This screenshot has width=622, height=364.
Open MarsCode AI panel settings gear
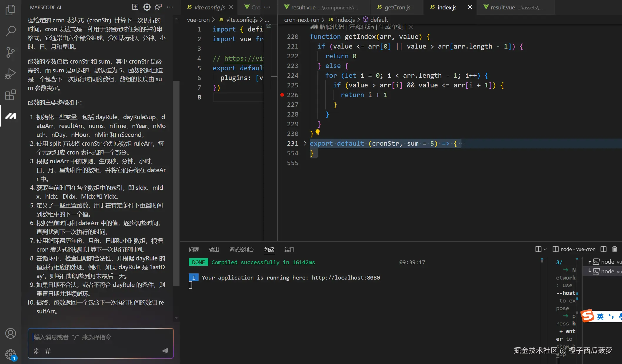pyautogui.click(x=147, y=7)
